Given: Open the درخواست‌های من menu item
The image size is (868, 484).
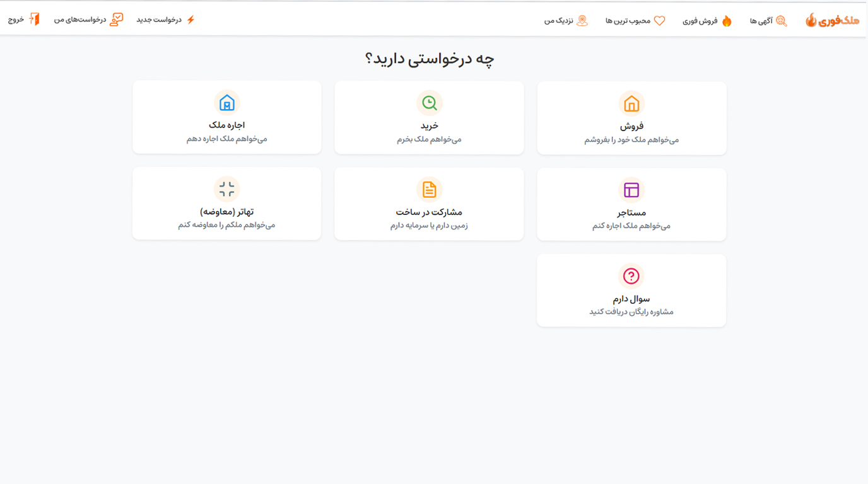Looking at the screenshot, I should (x=88, y=20).
